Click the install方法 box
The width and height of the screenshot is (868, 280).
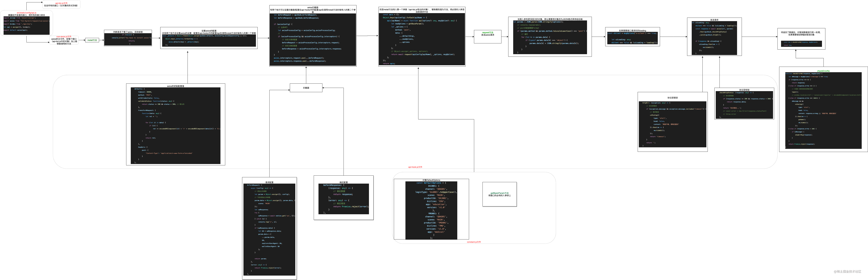(92, 40)
